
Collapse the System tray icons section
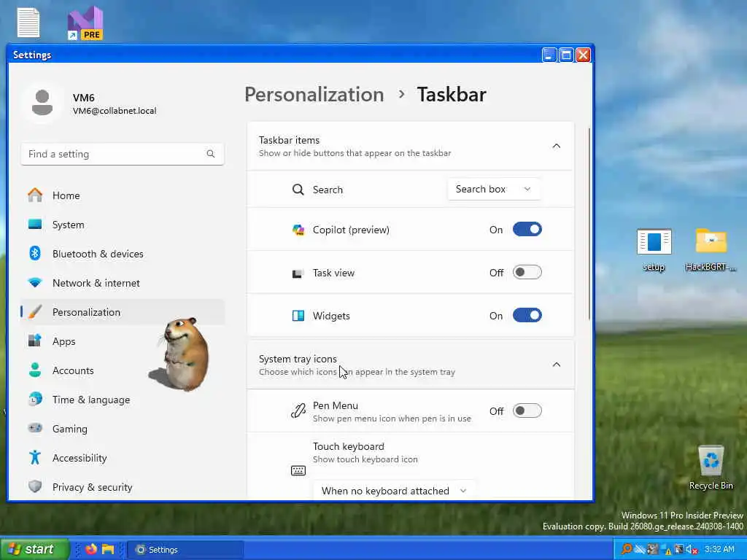tap(557, 365)
